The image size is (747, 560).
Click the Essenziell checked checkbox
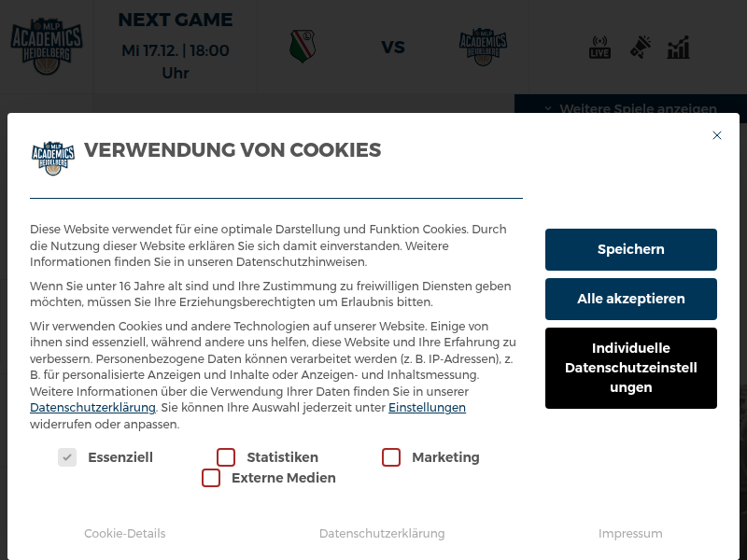click(67, 456)
